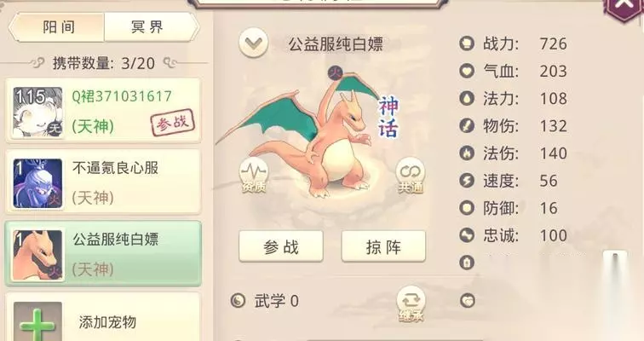Select pet Q裙371031617 in list

pyautogui.click(x=103, y=111)
